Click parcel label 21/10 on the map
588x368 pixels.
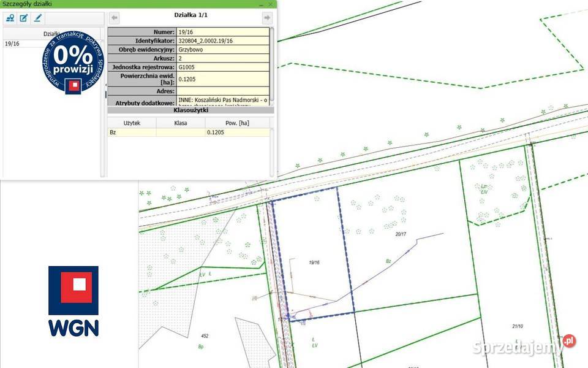pos(518,326)
